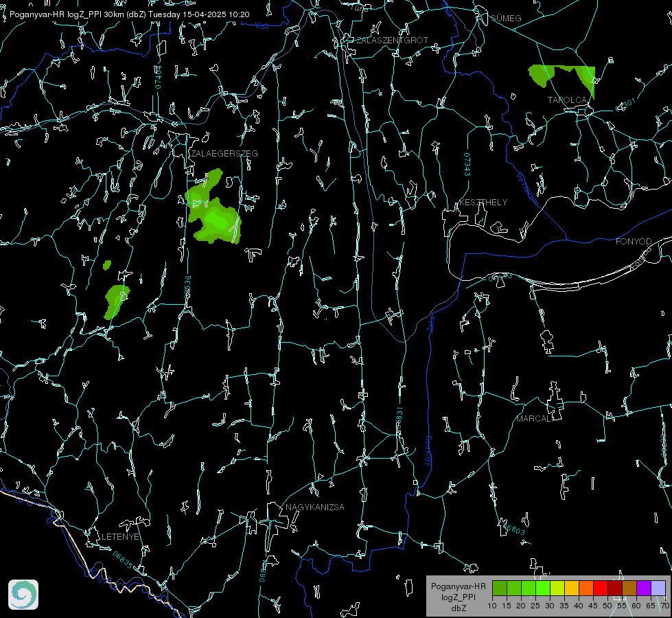Click the SÜMEG city label
Image resolution: width=672 pixels, height=618 pixels.
pos(506,19)
